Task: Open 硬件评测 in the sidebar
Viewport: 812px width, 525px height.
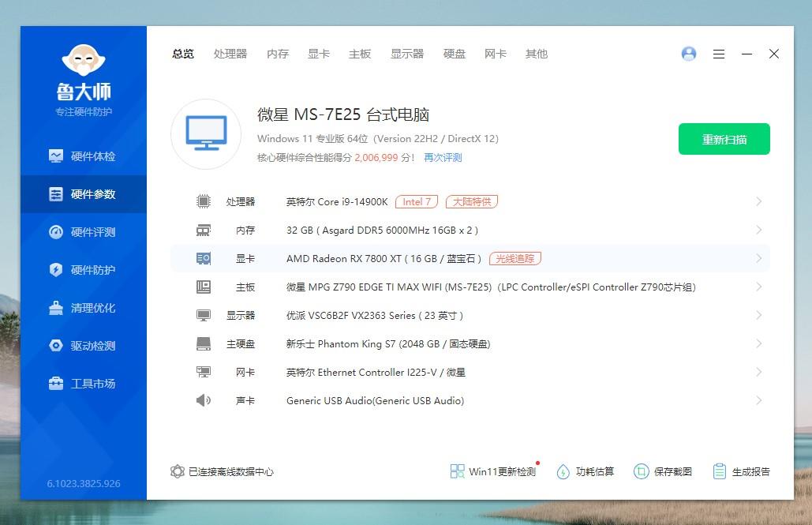Action: click(x=84, y=231)
